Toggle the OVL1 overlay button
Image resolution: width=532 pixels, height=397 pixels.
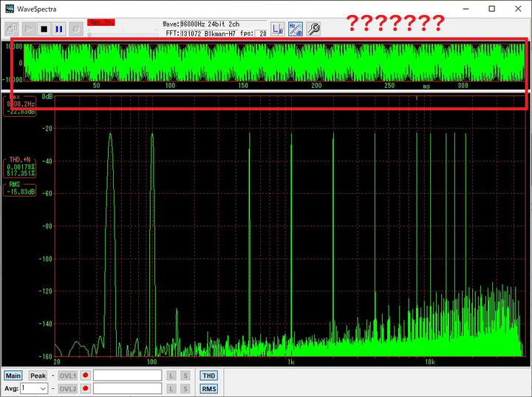click(x=68, y=376)
